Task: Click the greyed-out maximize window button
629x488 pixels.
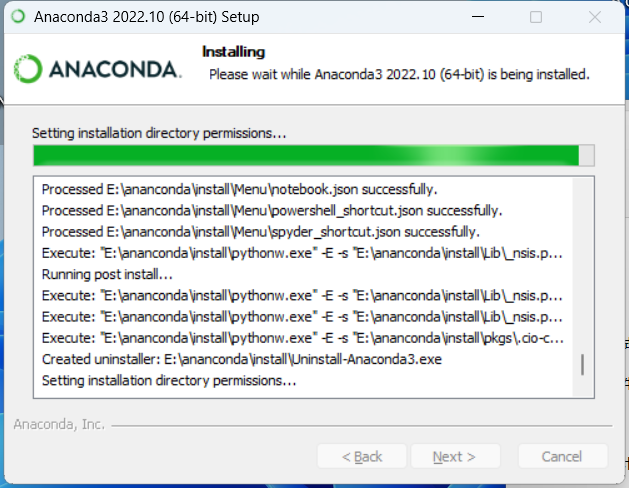Action: [x=536, y=17]
